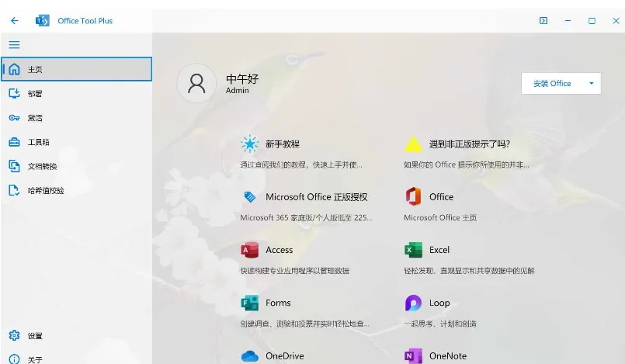Open the OneDrive entry title
Viewport: 625px width, 364px height.
(x=285, y=356)
